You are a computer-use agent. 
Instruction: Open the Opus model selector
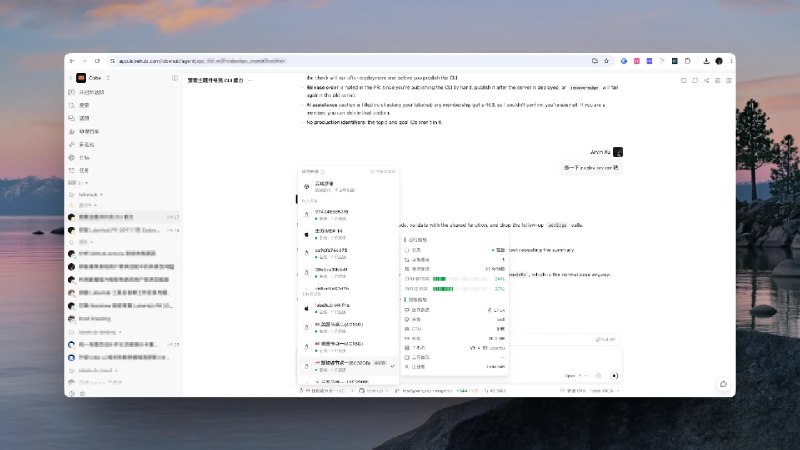tap(576, 376)
